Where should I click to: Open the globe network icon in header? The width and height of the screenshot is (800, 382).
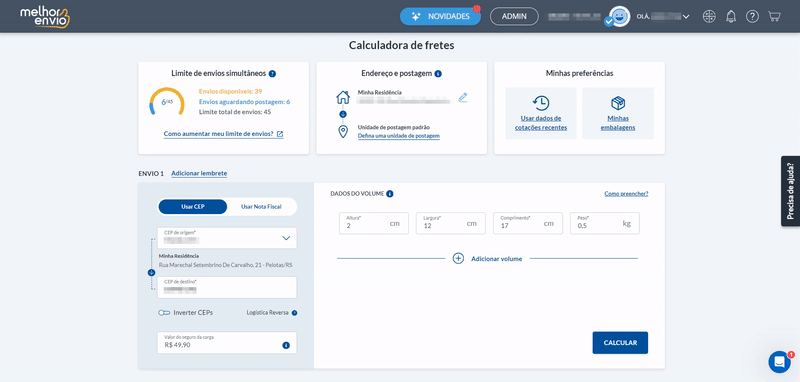tap(709, 16)
